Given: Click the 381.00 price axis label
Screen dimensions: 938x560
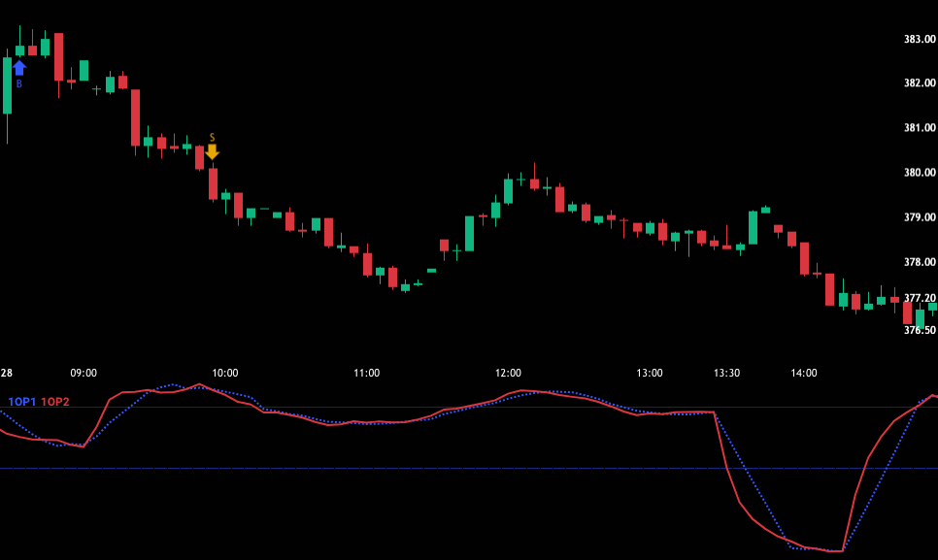Looking at the screenshot, I should coord(920,127).
